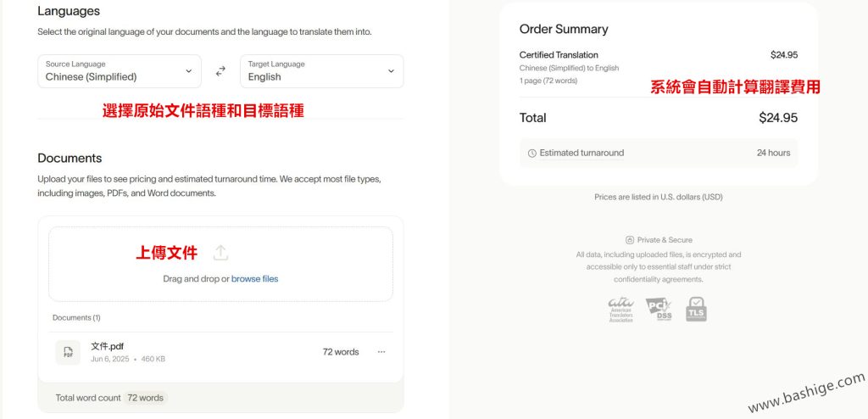Expand Source Language chevron arrow
The height and width of the screenshot is (419, 868).
tap(188, 71)
